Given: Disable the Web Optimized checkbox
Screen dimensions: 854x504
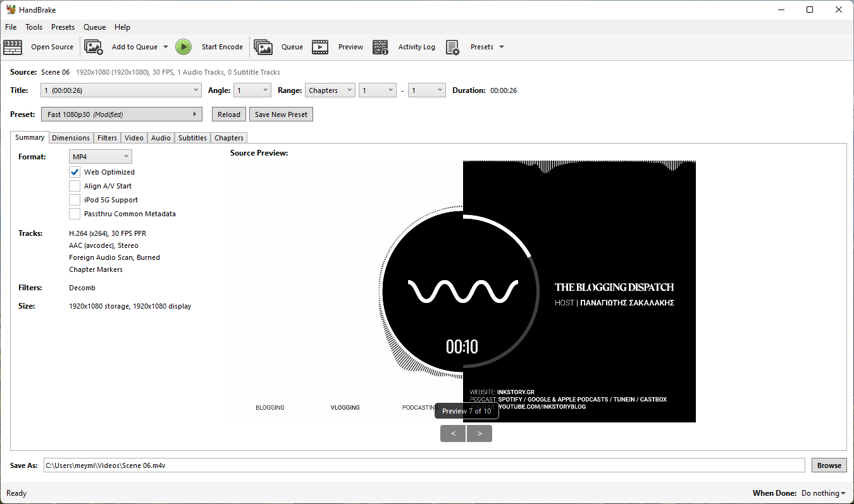Looking at the screenshot, I should pyautogui.click(x=75, y=172).
